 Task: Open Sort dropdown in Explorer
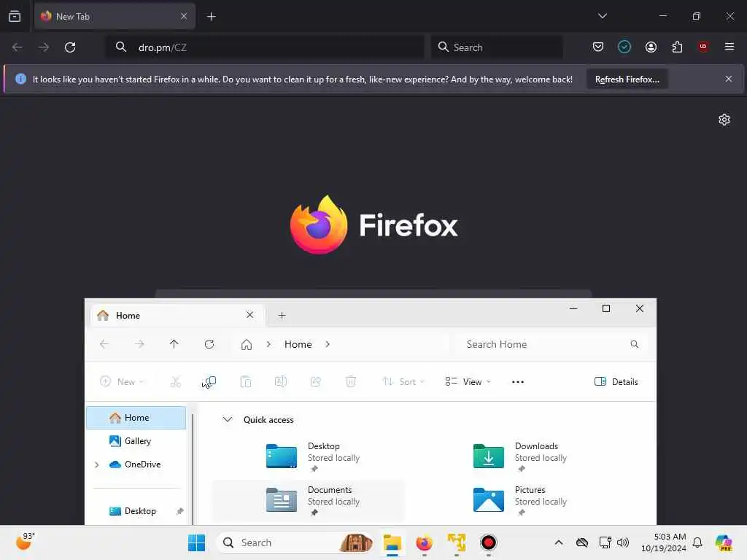coord(403,381)
